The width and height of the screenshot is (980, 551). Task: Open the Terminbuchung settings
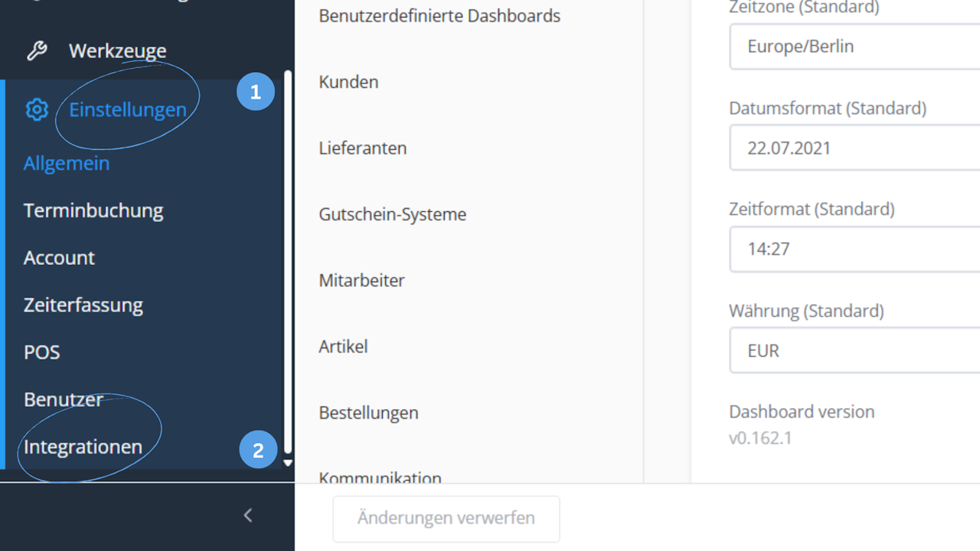93,210
